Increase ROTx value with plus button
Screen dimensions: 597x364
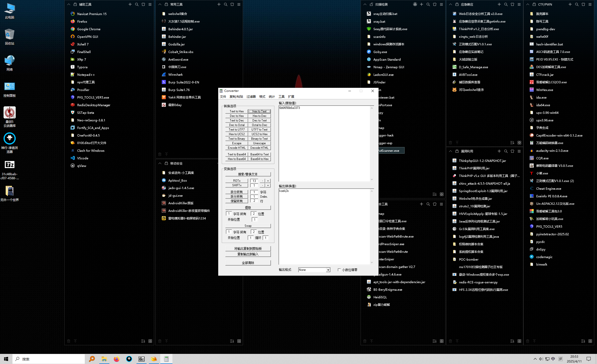coord(268,181)
